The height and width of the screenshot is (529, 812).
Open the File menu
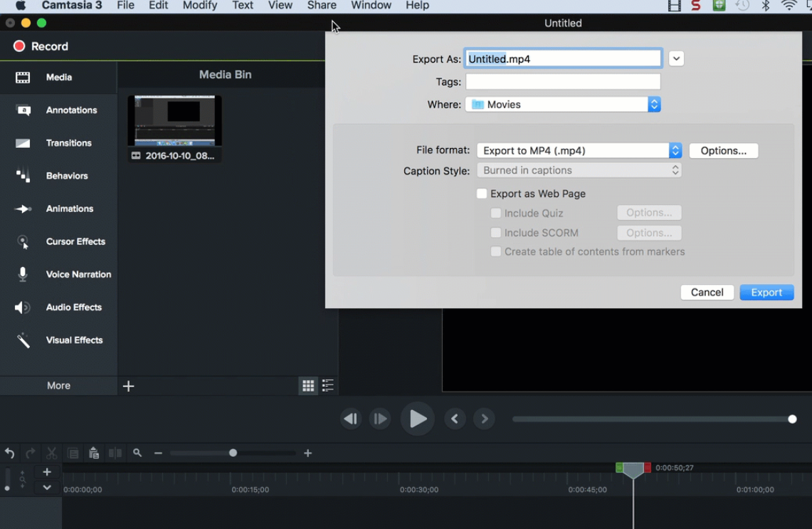125,6
